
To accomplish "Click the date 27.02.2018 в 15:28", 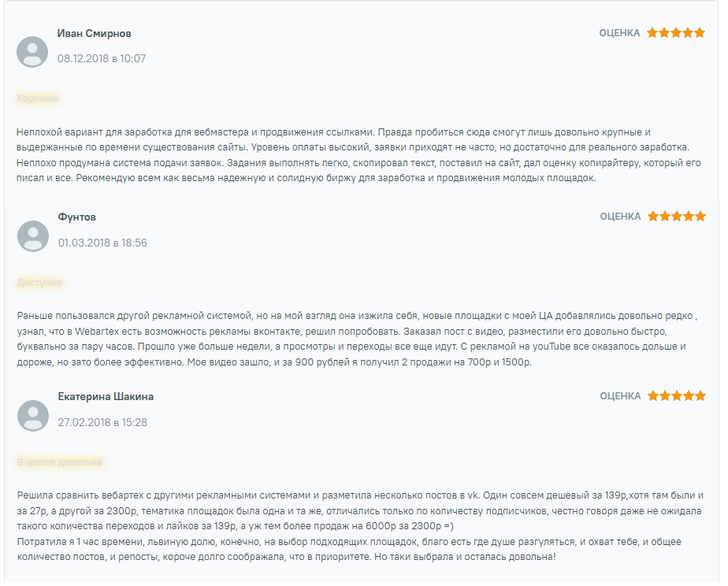I will click(102, 422).
